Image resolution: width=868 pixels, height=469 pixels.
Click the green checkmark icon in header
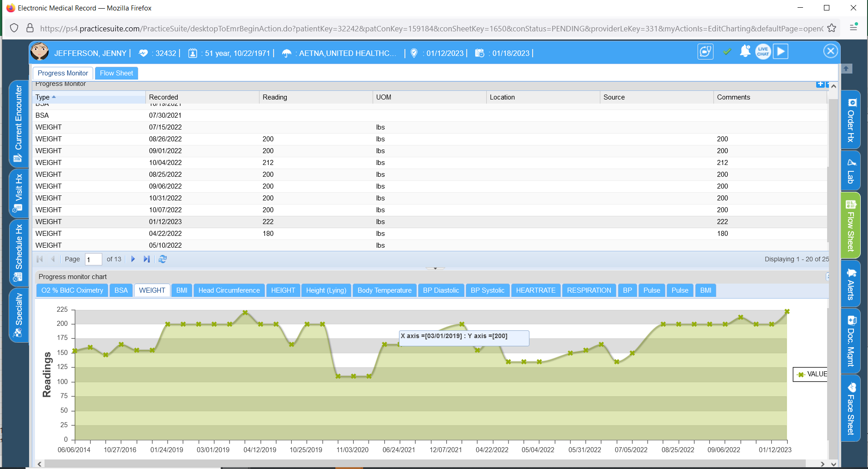(x=727, y=52)
